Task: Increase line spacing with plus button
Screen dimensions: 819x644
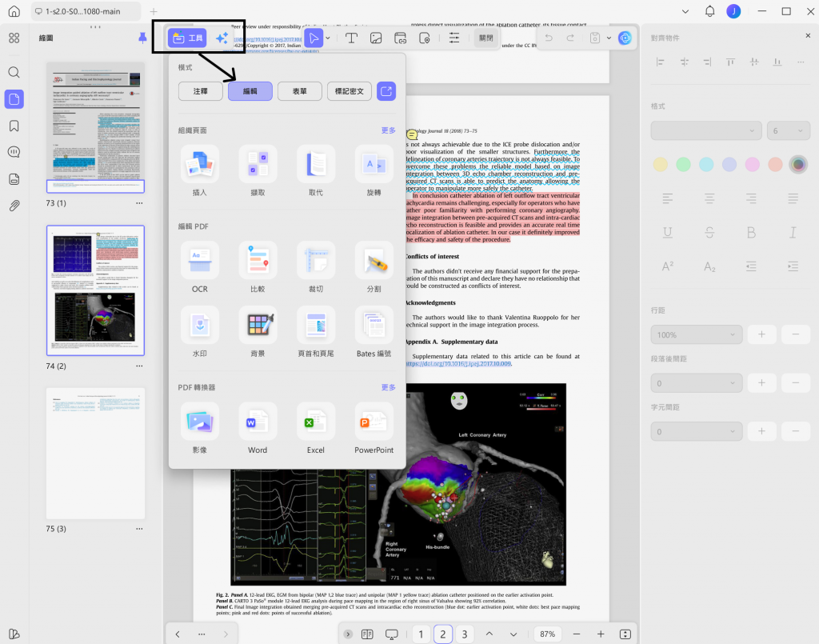Action: point(761,334)
